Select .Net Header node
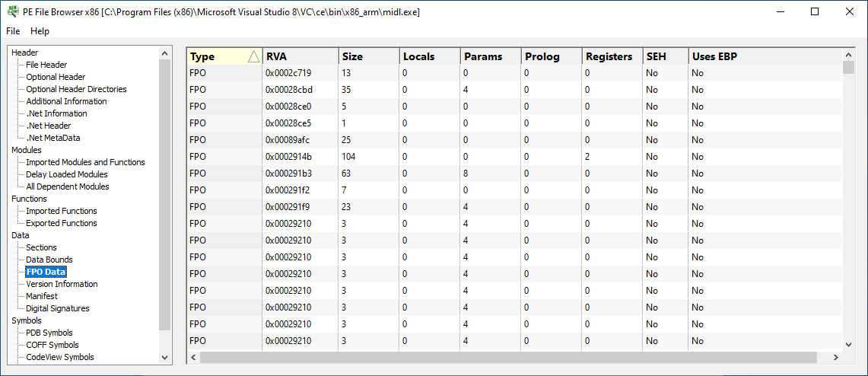This screenshot has height=376, width=868. click(48, 126)
